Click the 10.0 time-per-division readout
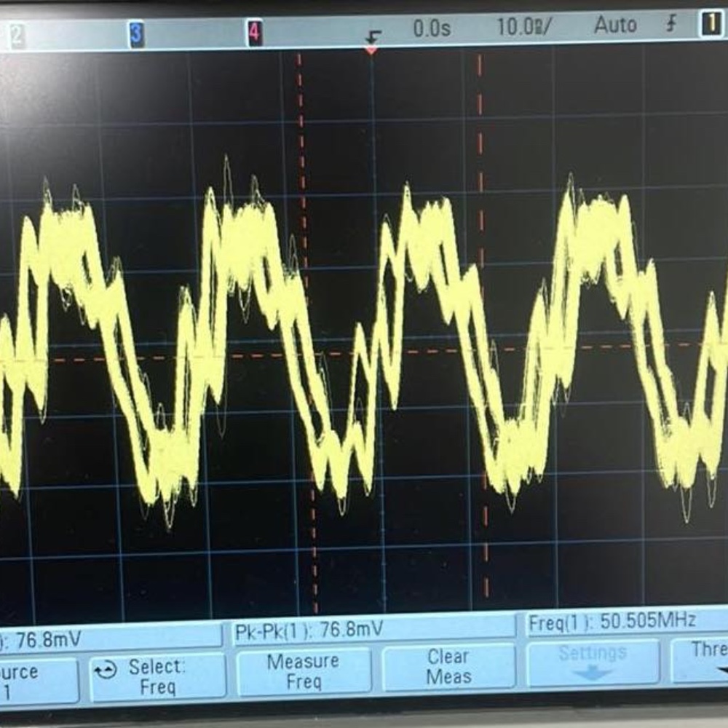728x728 pixels. point(523,26)
